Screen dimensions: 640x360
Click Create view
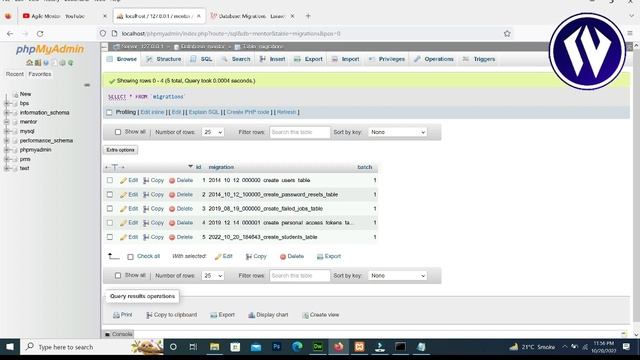pos(321,315)
